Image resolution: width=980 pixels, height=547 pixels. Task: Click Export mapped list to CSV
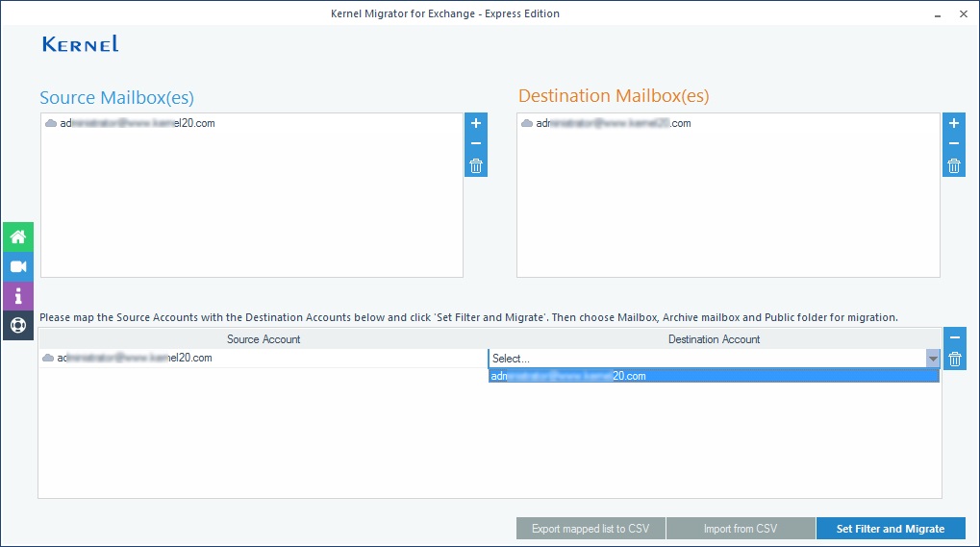tap(590, 529)
